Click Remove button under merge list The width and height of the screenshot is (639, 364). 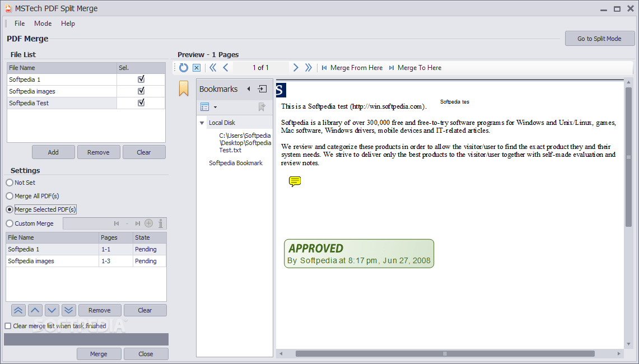tap(100, 310)
